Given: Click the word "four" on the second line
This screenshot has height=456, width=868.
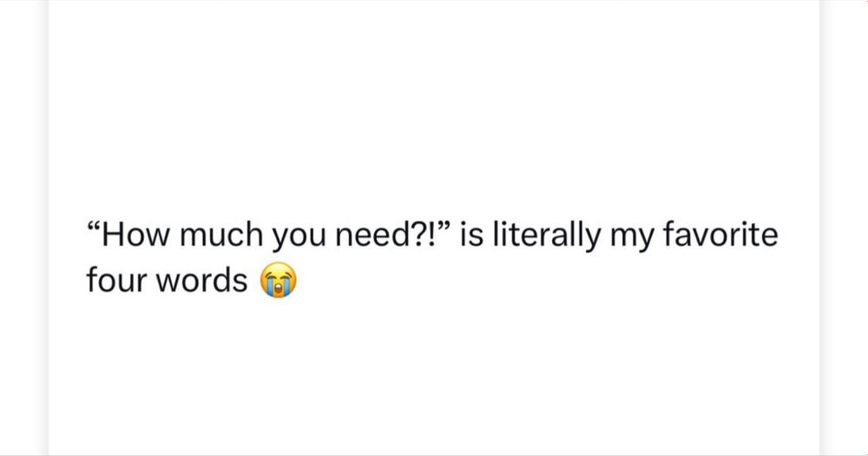Looking at the screenshot, I should coord(115,280).
